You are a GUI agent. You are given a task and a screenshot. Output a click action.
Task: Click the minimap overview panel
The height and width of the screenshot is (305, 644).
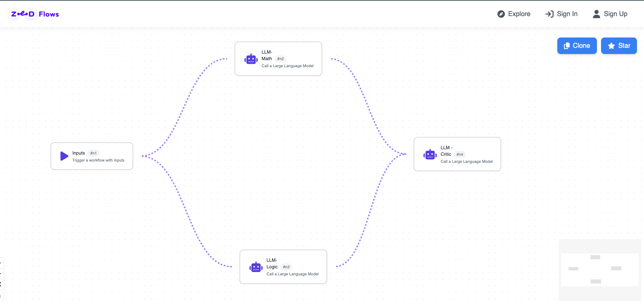point(600,270)
